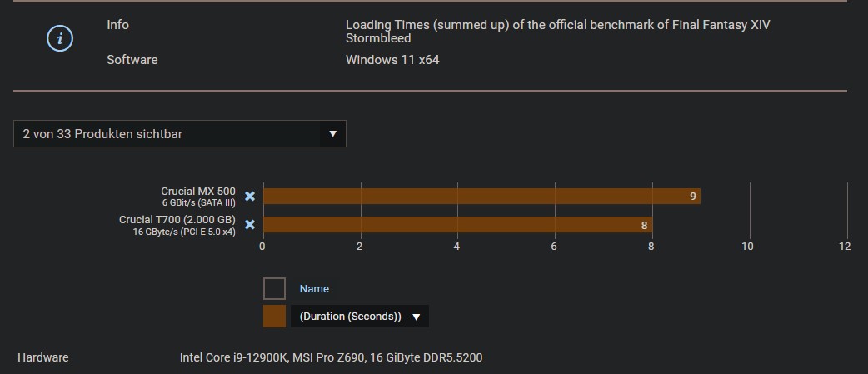This screenshot has height=374, width=868.
Task: Click the brown legend color swatch
Action: [274, 317]
